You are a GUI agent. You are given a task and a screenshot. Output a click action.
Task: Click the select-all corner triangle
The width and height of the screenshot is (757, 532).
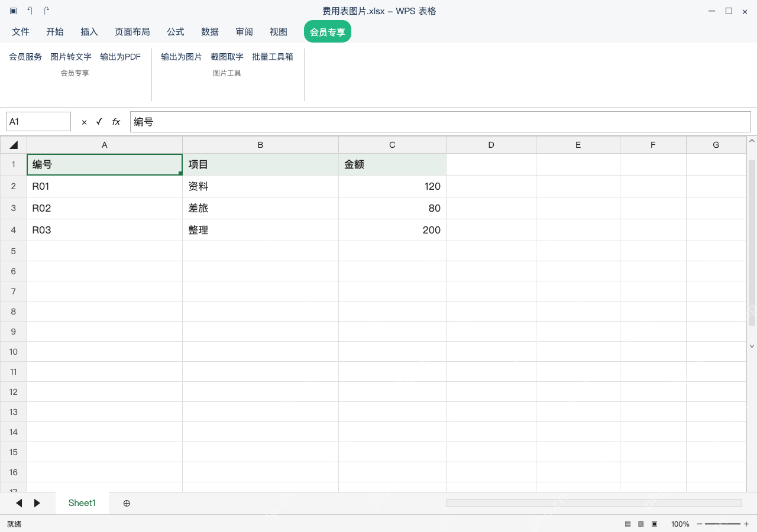(14, 145)
